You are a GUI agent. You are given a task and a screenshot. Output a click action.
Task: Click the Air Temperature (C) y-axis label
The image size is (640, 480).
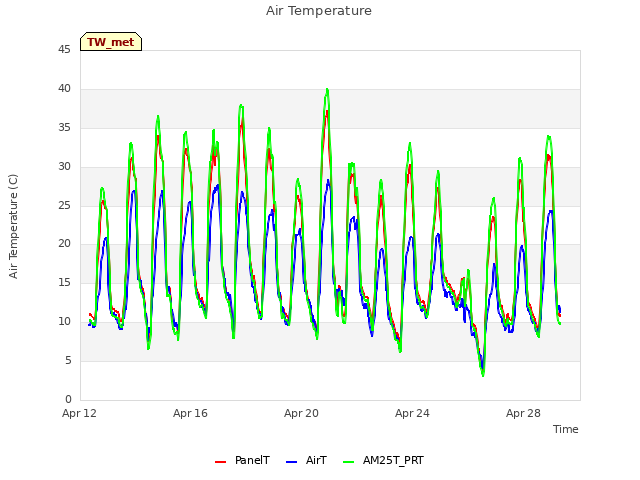[13, 226]
